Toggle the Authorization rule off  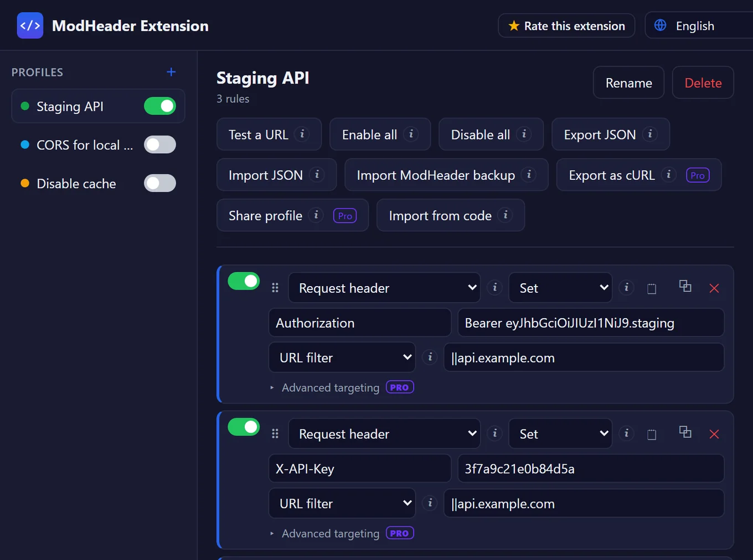click(x=244, y=281)
